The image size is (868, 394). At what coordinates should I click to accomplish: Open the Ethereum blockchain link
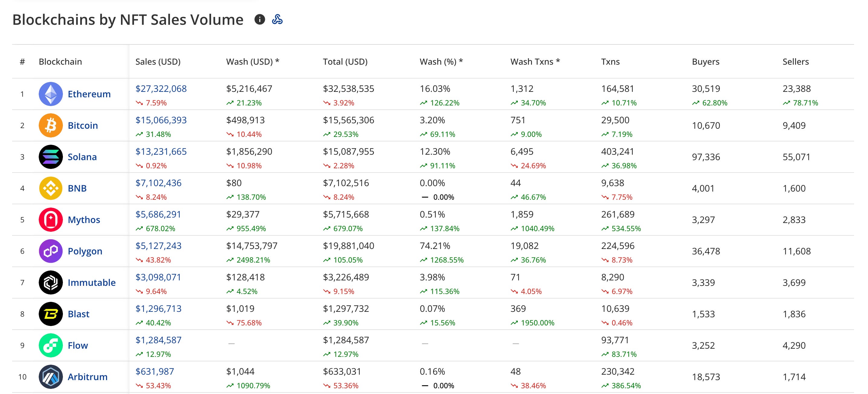[89, 94]
